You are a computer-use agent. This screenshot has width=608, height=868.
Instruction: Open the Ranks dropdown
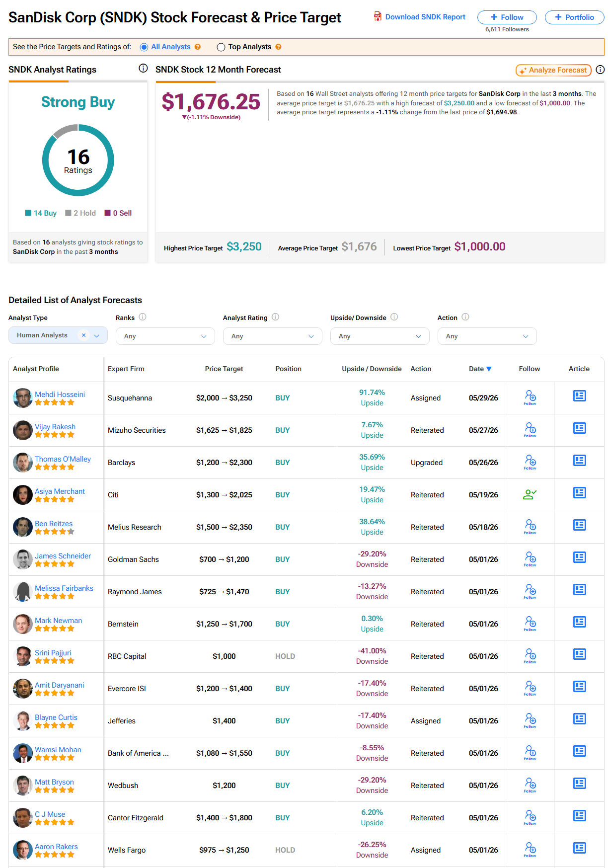(165, 336)
